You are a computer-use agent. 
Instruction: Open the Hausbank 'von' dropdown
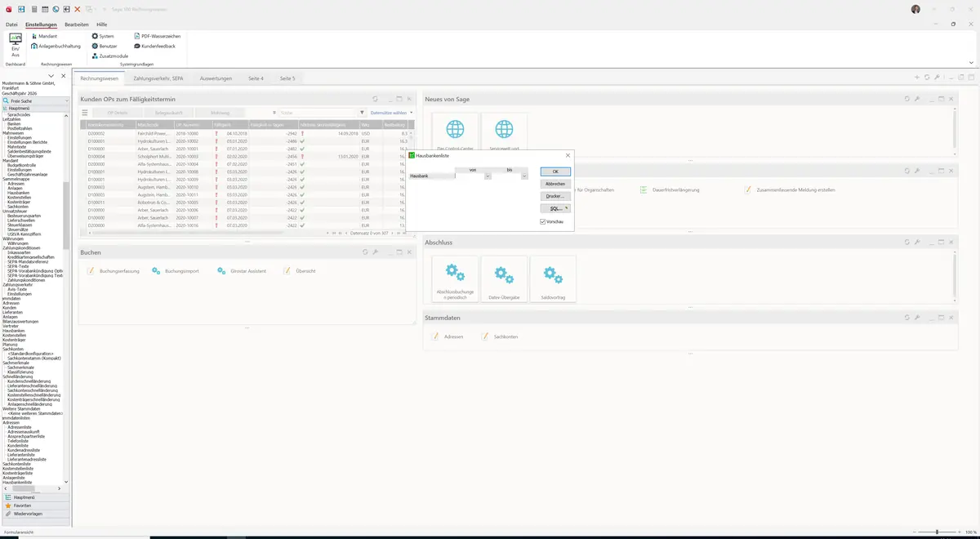[x=488, y=176]
